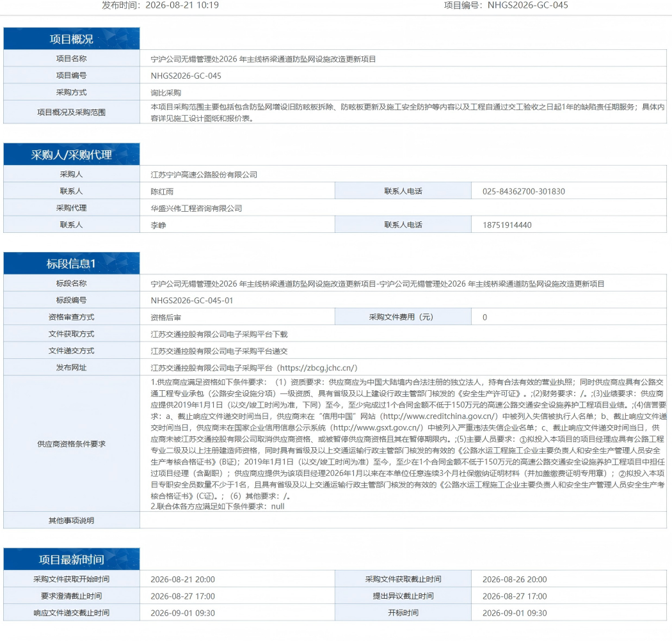Click agency name 华盛兴伟工程咨询有限公司
Image resolution: width=672 pixels, height=641 pixels.
click(196, 209)
